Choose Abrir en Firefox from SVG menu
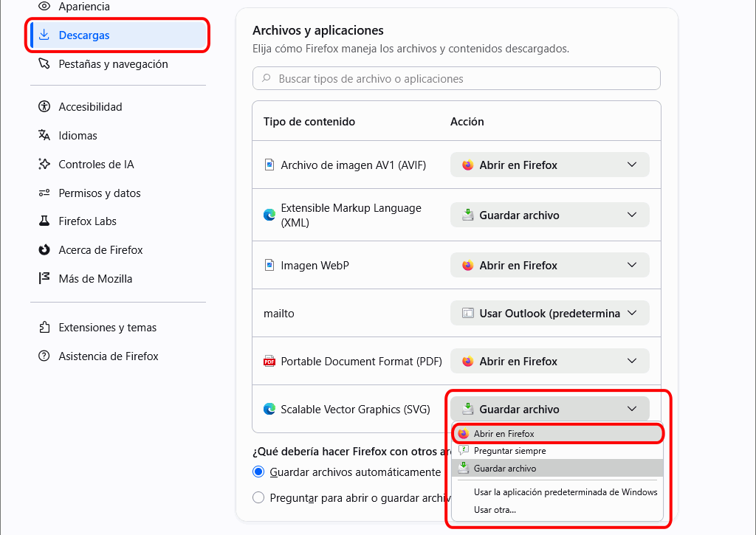This screenshot has width=756, height=535. (x=558, y=434)
